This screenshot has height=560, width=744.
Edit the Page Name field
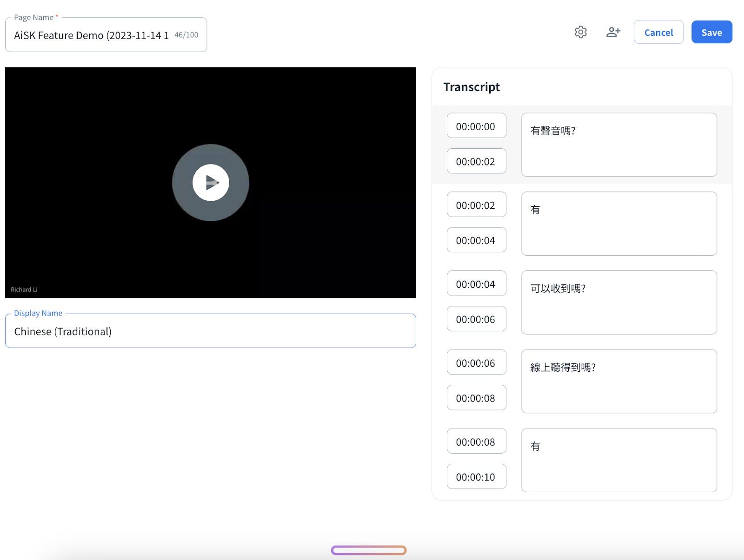point(91,35)
